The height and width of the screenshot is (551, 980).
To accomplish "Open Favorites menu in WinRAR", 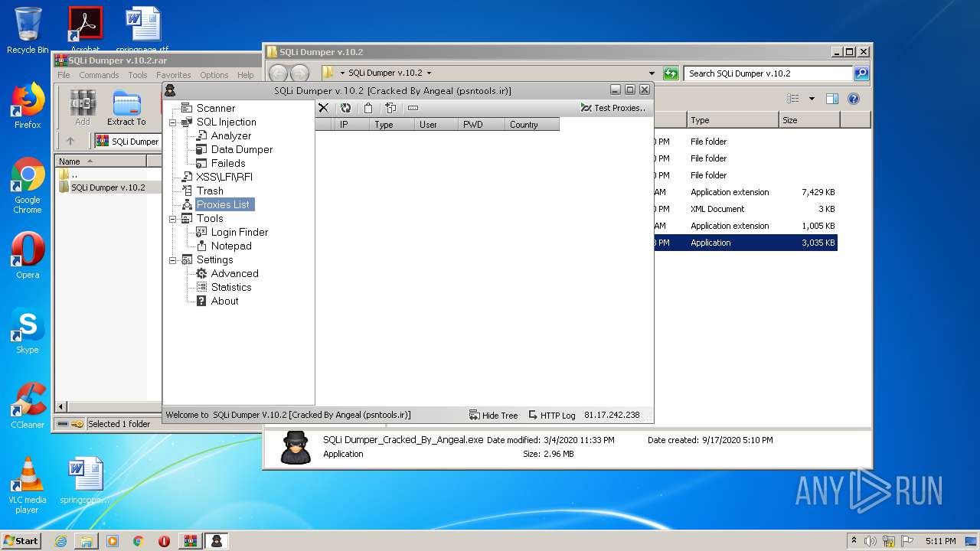I will pyautogui.click(x=174, y=75).
